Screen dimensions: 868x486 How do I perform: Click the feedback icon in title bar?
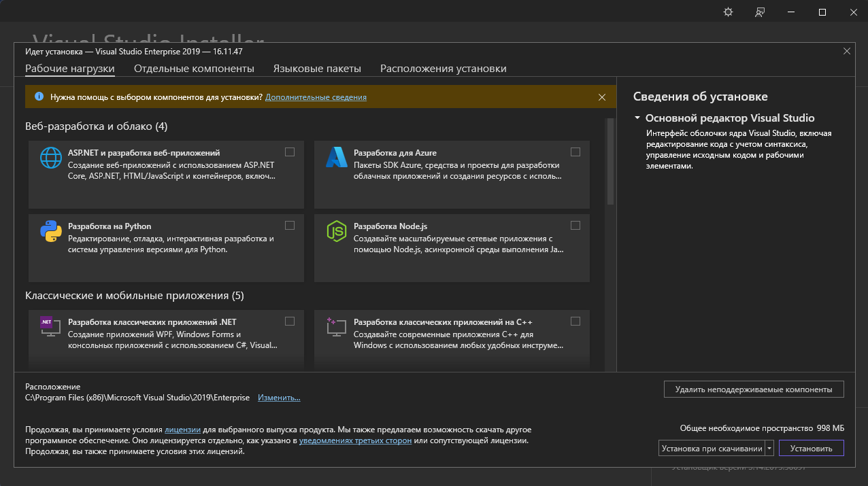click(x=760, y=12)
